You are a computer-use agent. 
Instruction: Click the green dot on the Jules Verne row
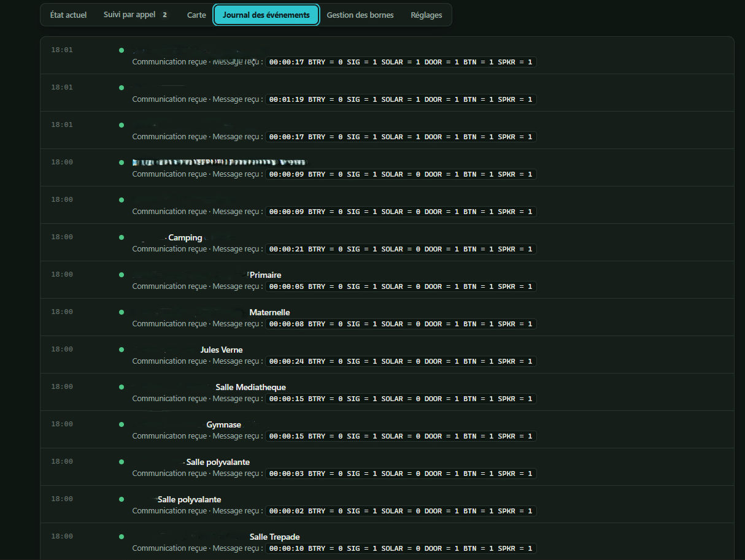[122, 350]
